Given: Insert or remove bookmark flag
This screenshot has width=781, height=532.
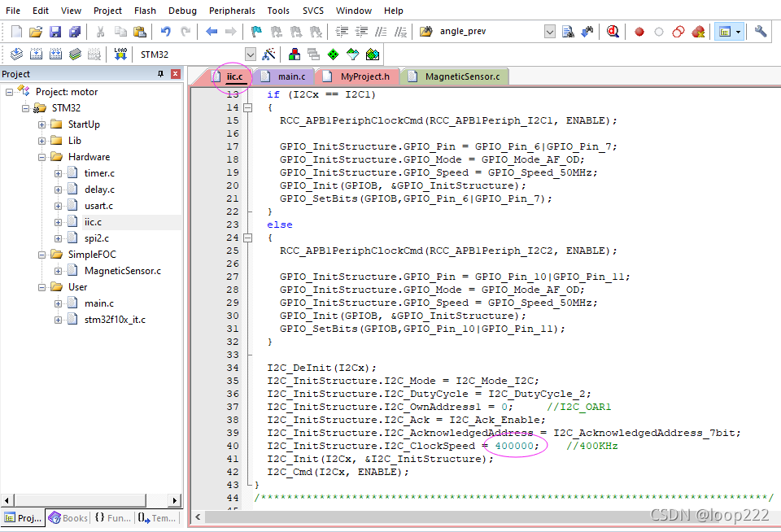Looking at the screenshot, I should pos(256,32).
